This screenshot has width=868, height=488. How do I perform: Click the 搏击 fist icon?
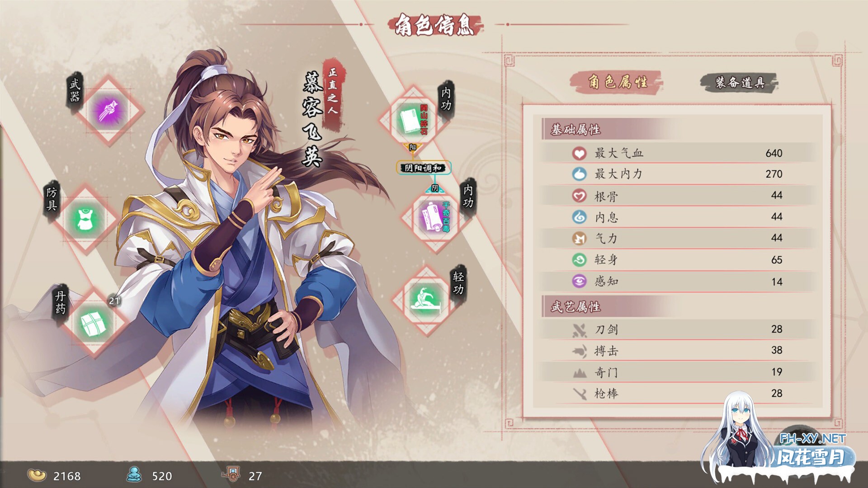[x=579, y=351]
